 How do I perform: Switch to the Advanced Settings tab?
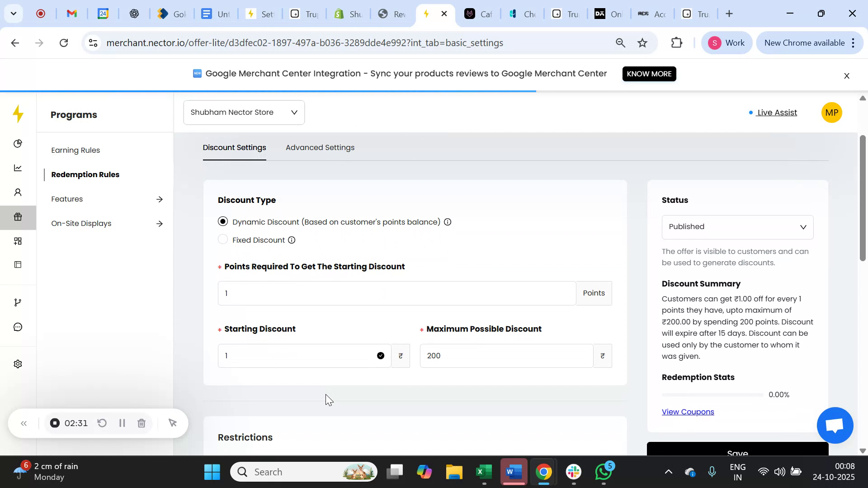[x=320, y=147]
